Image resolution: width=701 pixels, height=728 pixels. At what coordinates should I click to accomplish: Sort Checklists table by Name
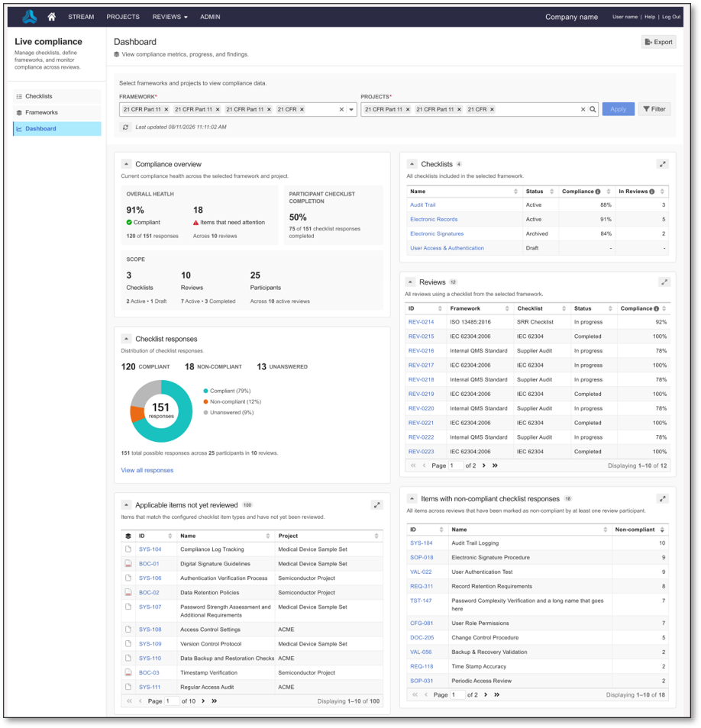(515, 192)
